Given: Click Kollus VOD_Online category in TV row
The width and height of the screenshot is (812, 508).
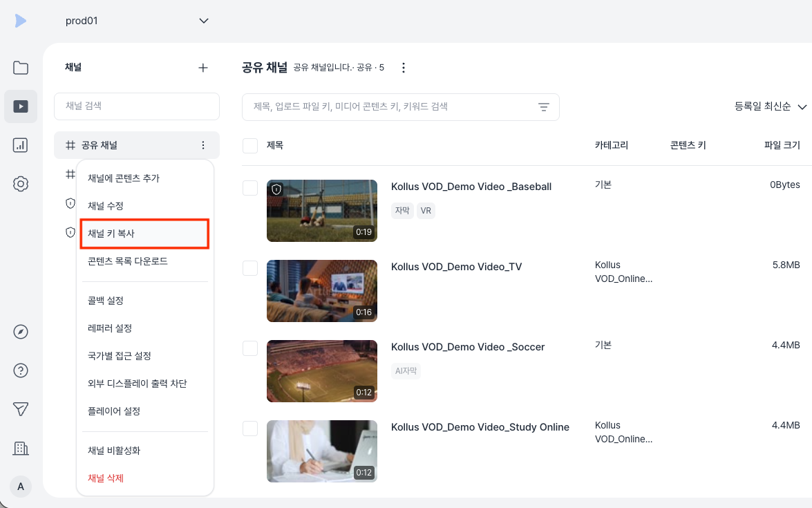Looking at the screenshot, I should [623, 272].
